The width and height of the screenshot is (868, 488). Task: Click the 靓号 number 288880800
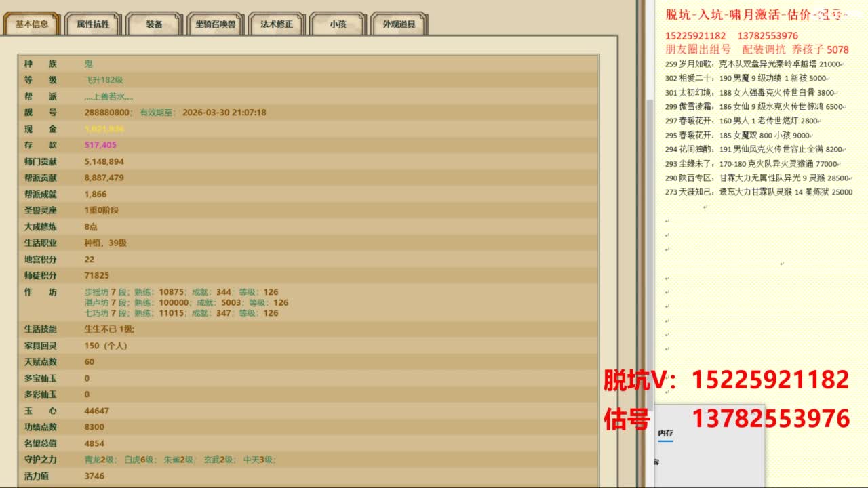107,113
